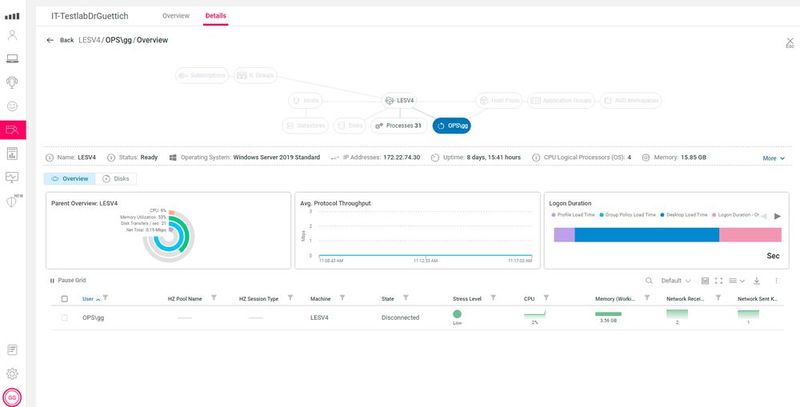
Task: Click the next legend arrow in Logon Duration
Action: click(x=778, y=216)
